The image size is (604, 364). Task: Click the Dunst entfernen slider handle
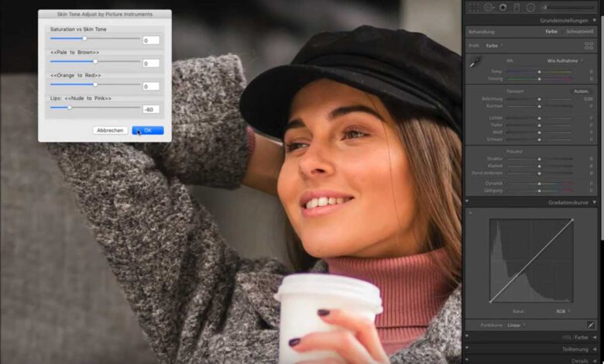tap(539, 173)
